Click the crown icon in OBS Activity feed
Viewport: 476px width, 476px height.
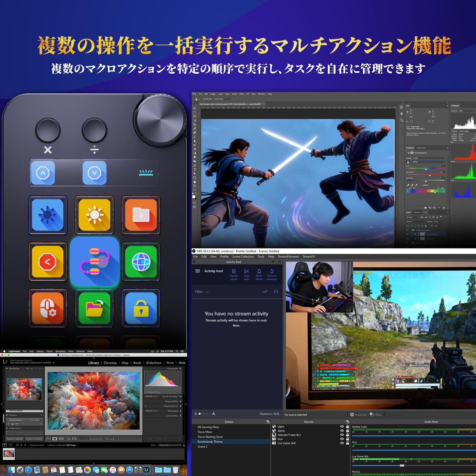click(x=276, y=292)
